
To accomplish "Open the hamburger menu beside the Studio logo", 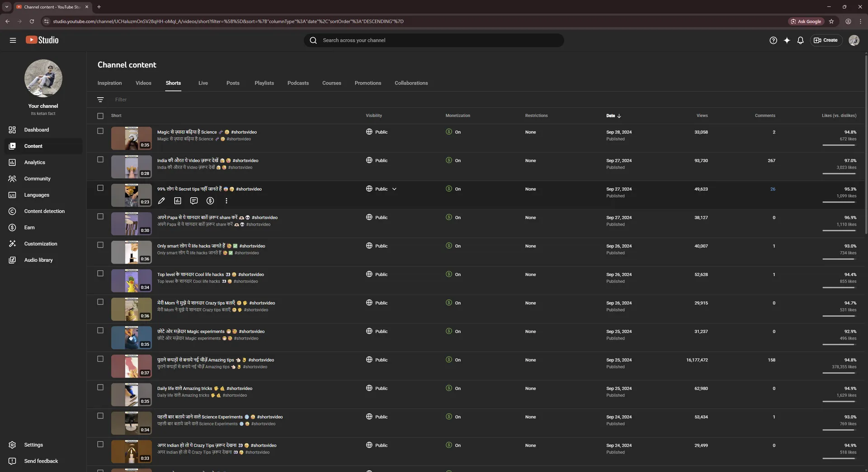I will point(13,40).
